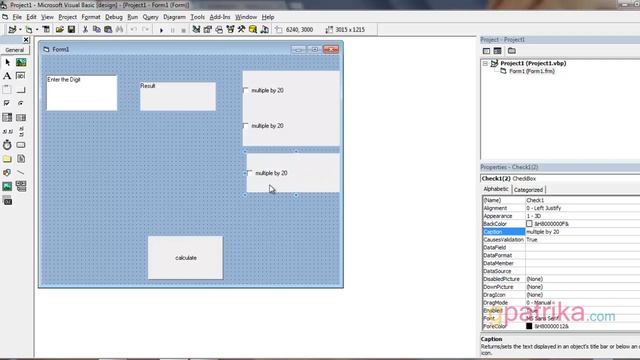Select the 'Enter the Digit' text box on the form
Image resolution: width=640 pixels, height=360 pixels.
coord(82,93)
